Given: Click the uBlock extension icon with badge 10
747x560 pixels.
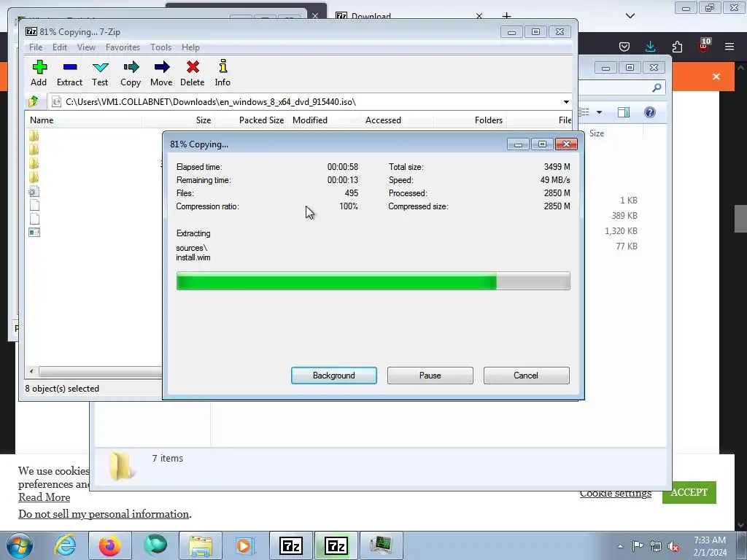Looking at the screenshot, I should (704, 46).
